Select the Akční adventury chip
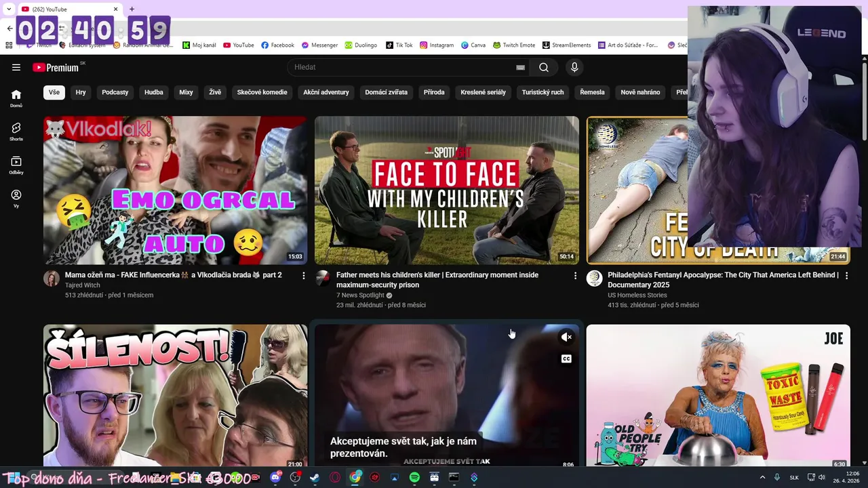The width and height of the screenshot is (868, 488). click(326, 92)
